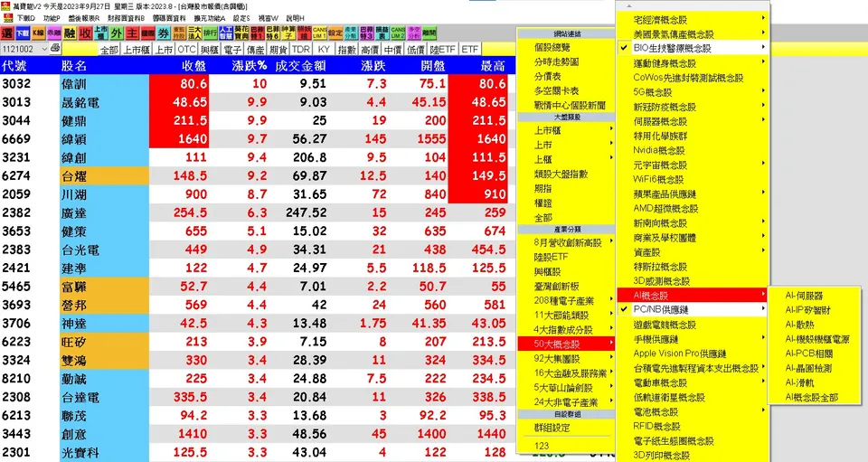The image size is (868, 462).
Task: Expand the 208種電子產業 submenu
Action: (x=567, y=301)
